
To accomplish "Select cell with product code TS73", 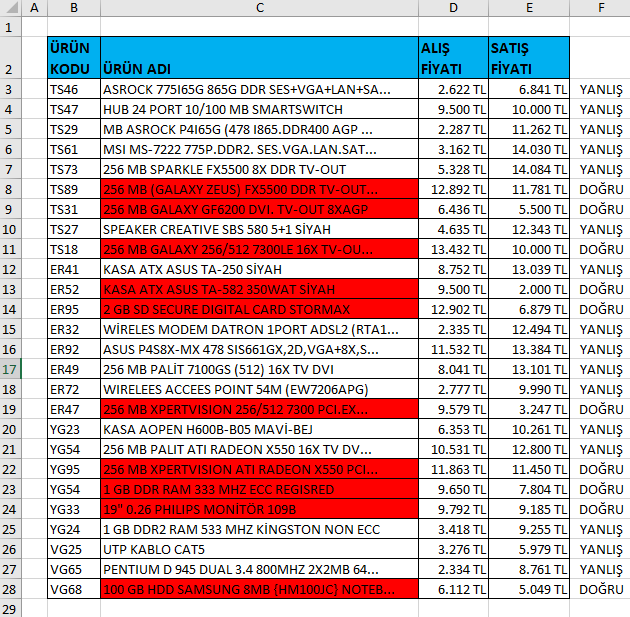I will pyautogui.click(x=74, y=169).
